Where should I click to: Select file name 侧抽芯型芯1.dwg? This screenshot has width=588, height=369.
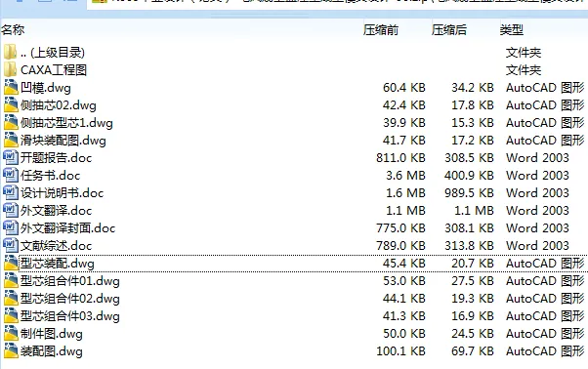66,123
